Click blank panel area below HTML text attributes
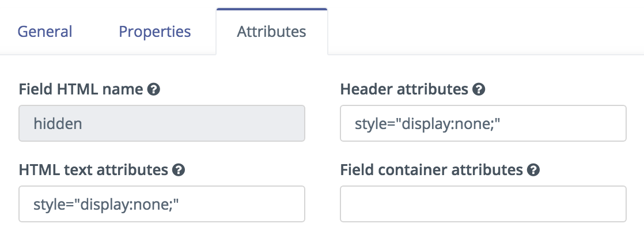This screenshot has width=644, height=250. coord(162,236)
